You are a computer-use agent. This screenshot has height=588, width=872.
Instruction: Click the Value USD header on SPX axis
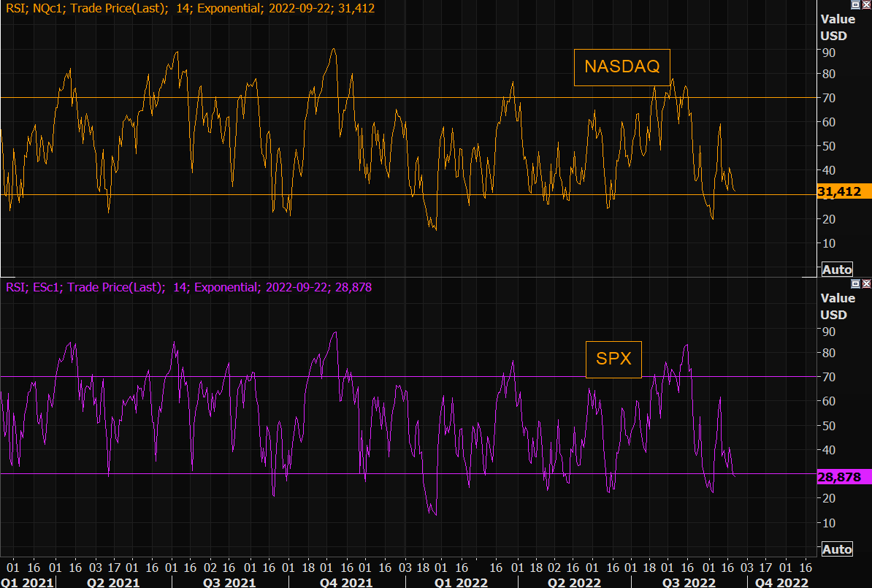tap(838, 307)
